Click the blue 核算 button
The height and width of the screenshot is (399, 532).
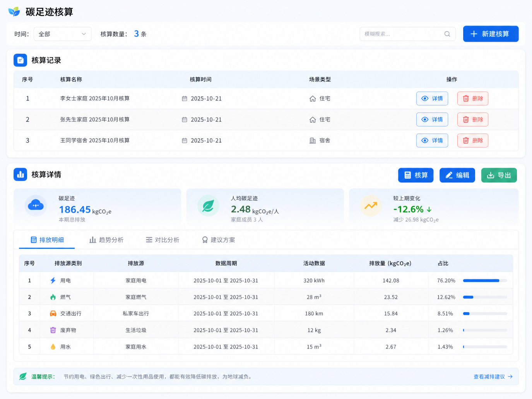tap(416, 175)
